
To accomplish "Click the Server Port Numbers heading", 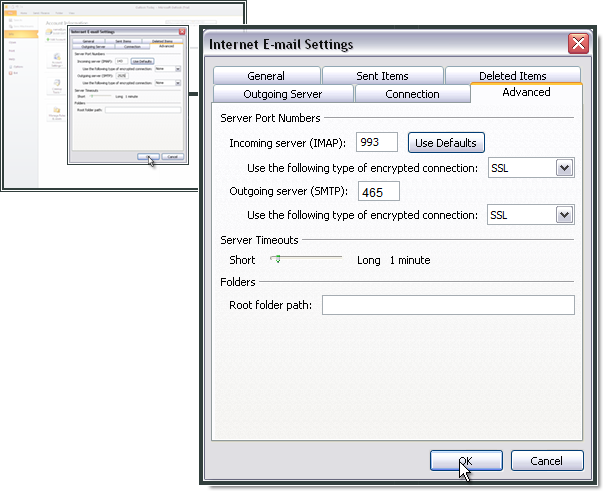I will coord(270,118).
